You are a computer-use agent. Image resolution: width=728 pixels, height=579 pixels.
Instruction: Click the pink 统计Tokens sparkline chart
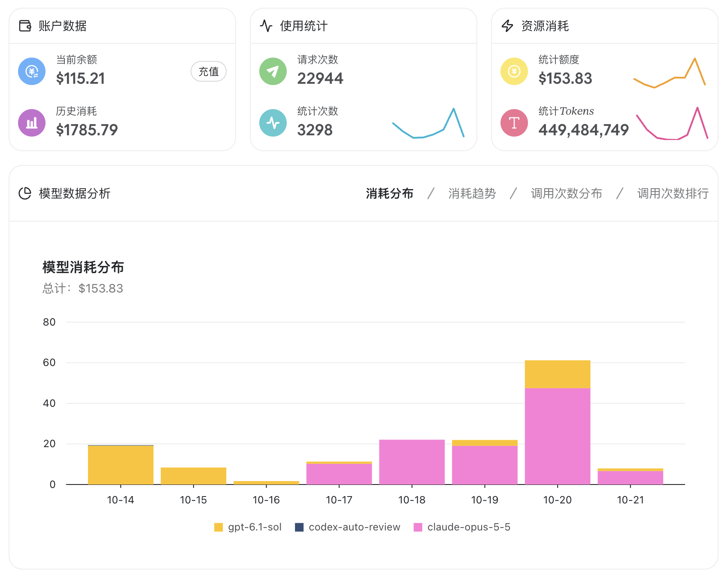tap(672, 123)
